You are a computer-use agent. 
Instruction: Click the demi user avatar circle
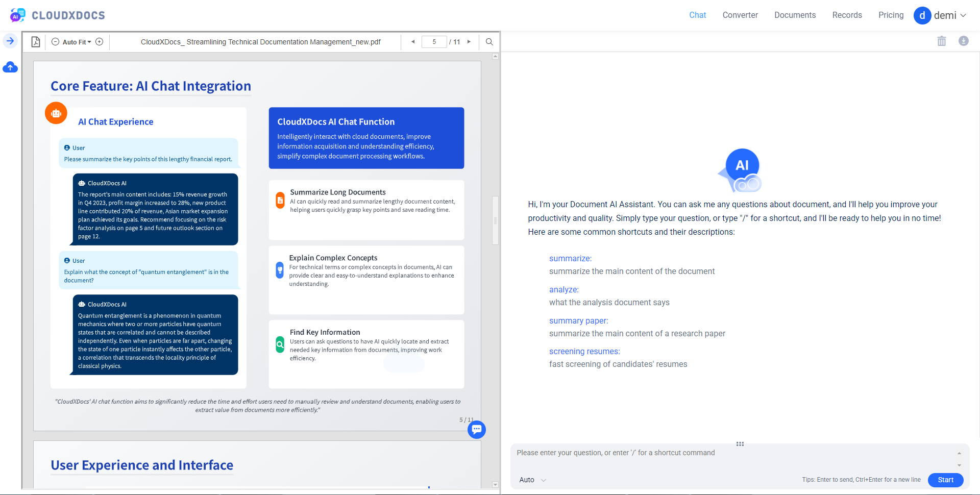922,15
